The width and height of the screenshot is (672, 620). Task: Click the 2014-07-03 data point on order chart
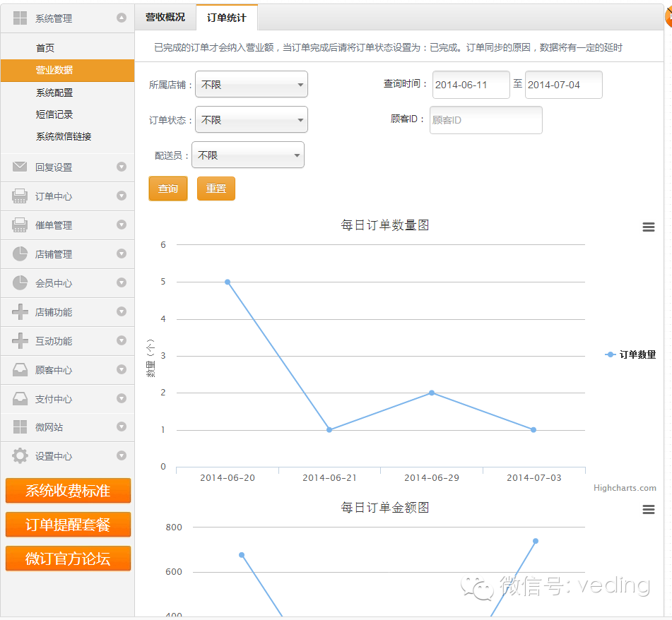pyautogui.click(x=534, y=430)
